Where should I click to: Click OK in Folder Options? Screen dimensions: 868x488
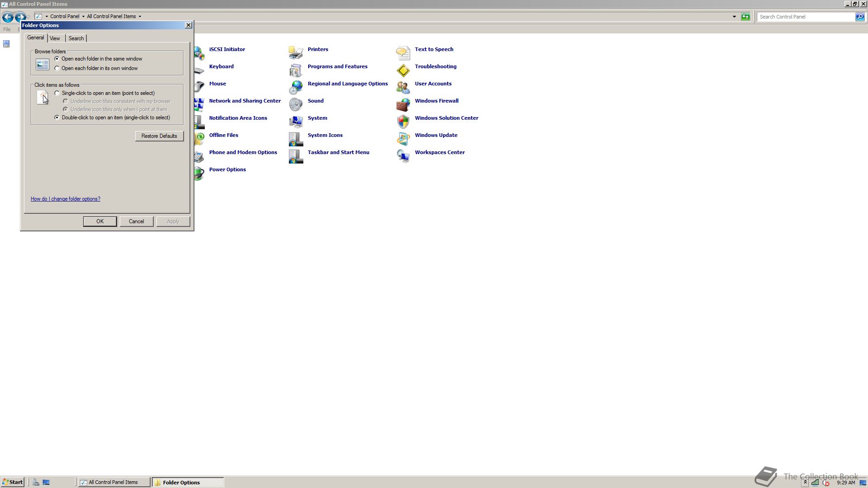(100, 221)
